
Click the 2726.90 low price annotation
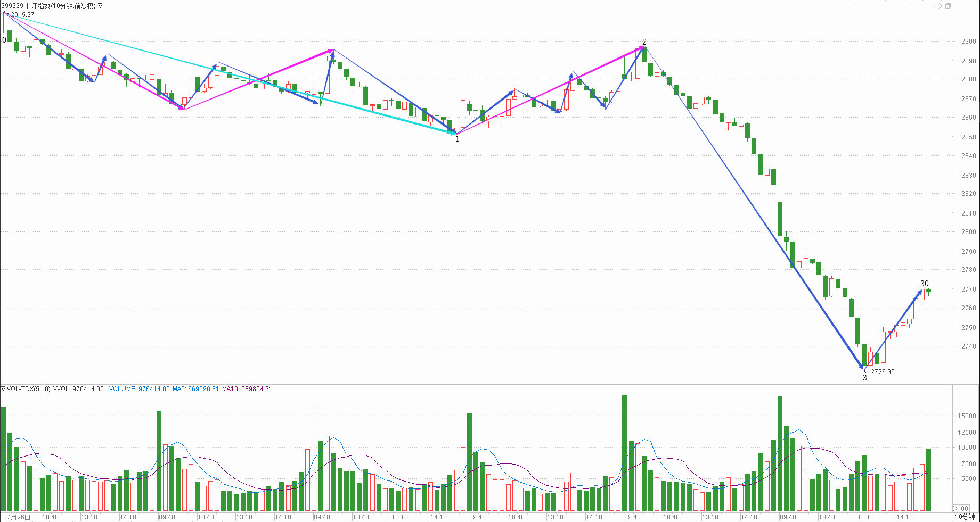[x=883, y=372]
